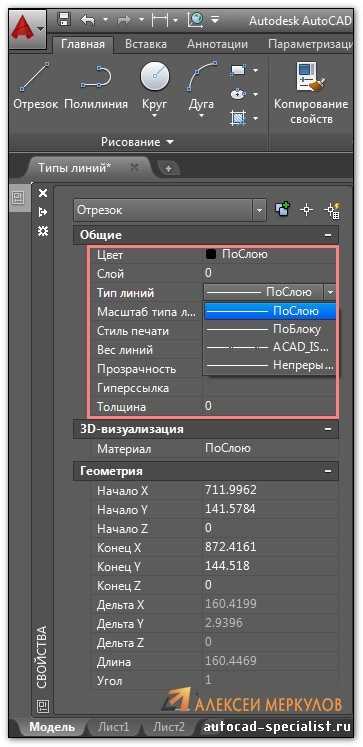Click Конец X value 872.4161
The image size is (363, 747).
(231, 547)
